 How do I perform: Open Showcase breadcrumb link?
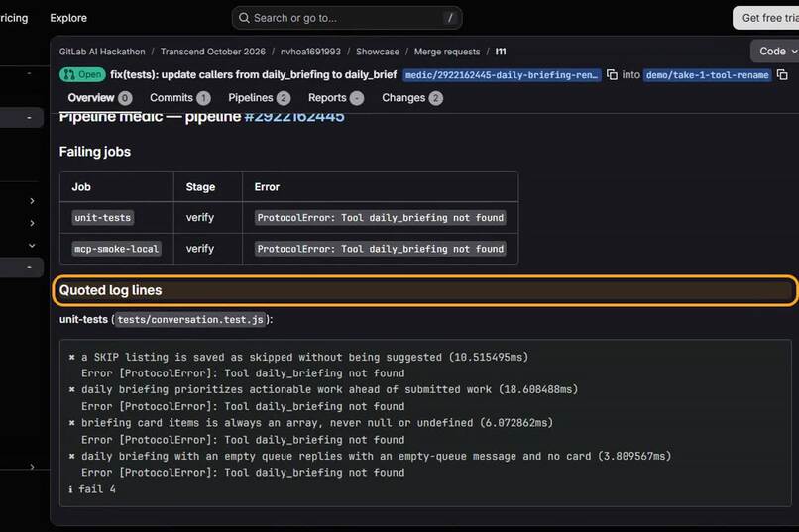[377, 52]
